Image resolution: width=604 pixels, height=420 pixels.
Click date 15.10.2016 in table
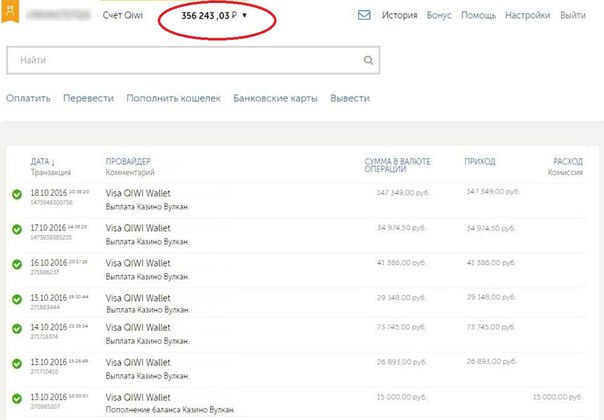tap(49, 298)
